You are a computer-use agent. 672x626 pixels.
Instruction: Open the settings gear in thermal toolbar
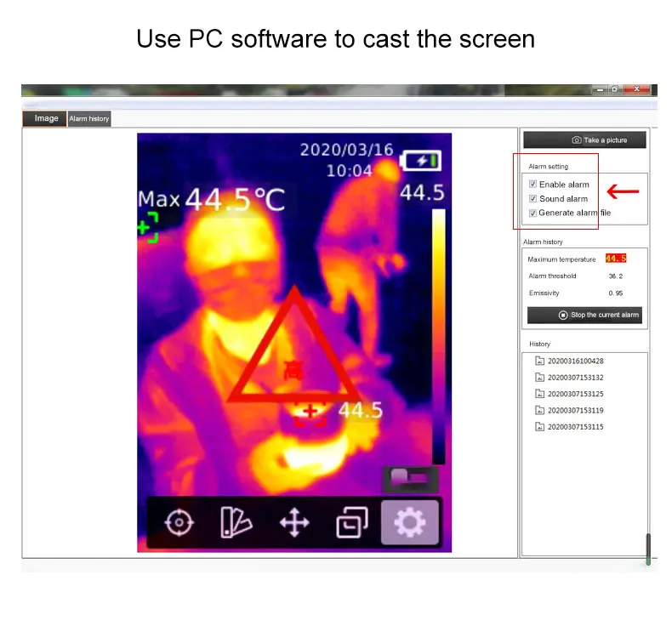coord(410,522)
